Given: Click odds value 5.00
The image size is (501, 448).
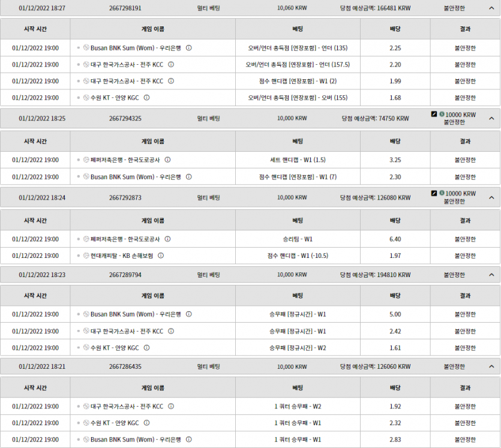Looking at the screenshot, I should 395,314.
